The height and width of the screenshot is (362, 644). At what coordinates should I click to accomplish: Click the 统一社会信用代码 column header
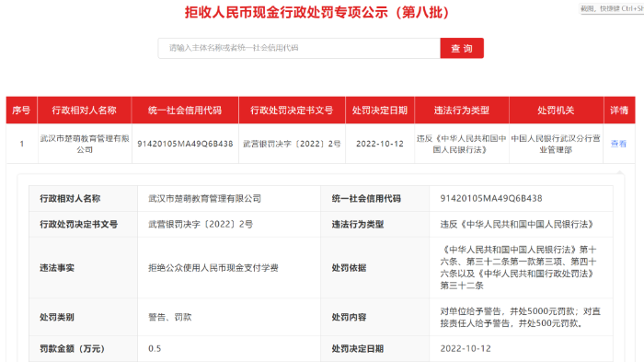[185, 110]
